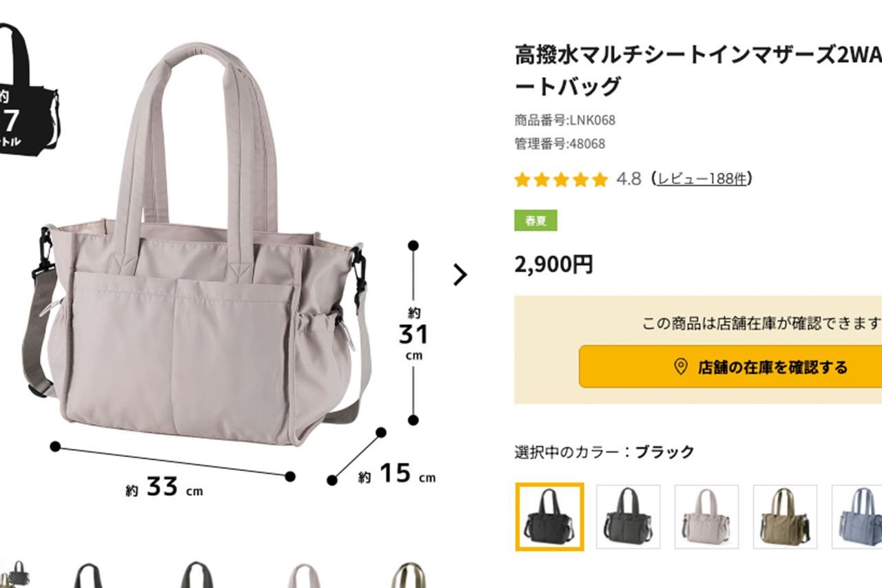Open the pink beige bag bottom thumbnail
The height and width of the screenshot is (588, 882).
click(x=303, y=576)
